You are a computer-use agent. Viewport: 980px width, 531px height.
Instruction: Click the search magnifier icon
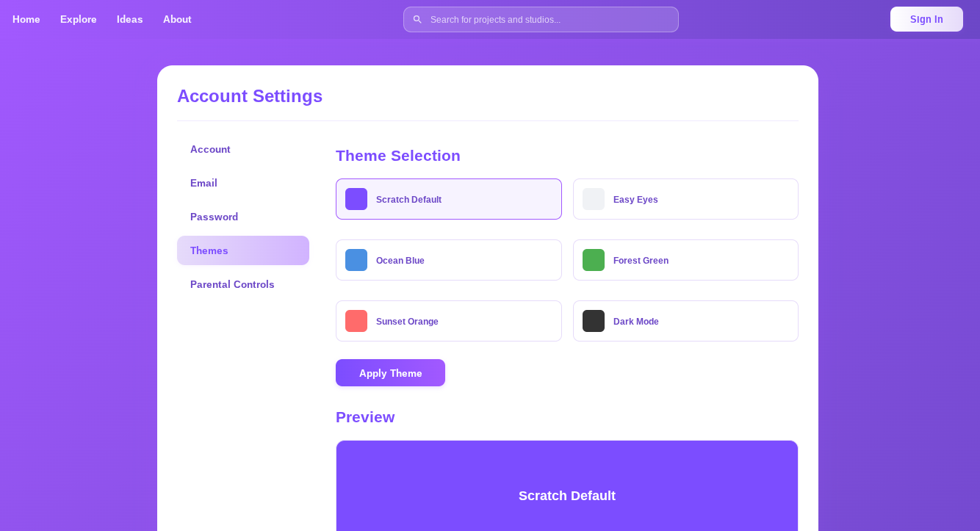tap(417, 19)
